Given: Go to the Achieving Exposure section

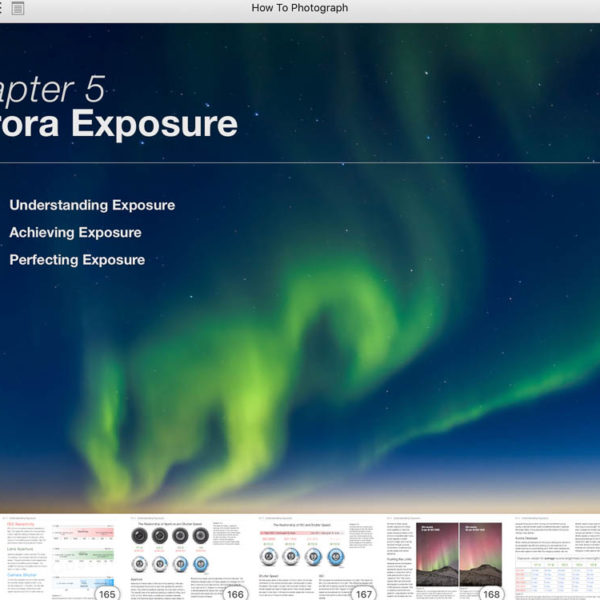Looking at the screenshot, I should tap(75, 232).
